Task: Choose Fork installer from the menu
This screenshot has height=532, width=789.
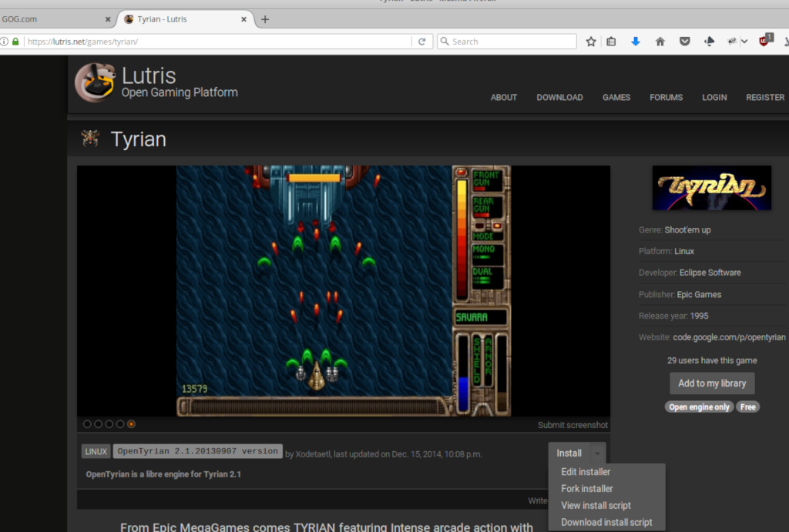Action: click(x=586, y=488)
